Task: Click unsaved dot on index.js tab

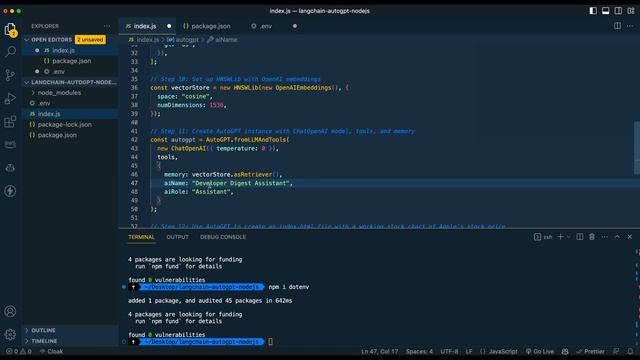Action: [169, 26]
